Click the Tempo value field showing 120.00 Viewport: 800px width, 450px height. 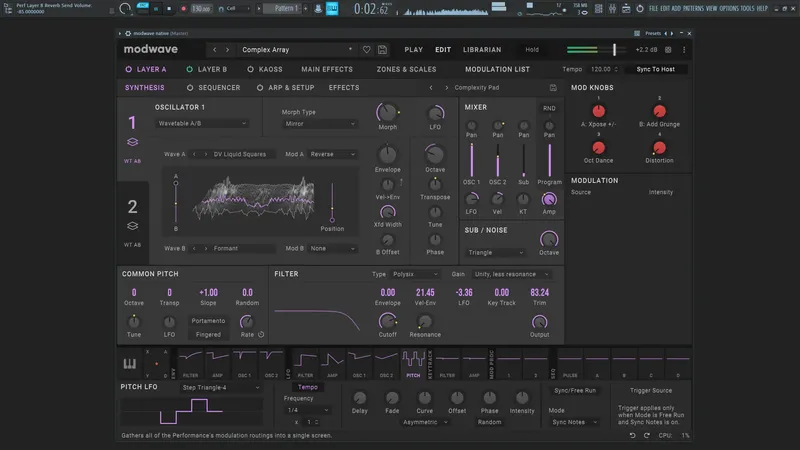coord(600,70)
